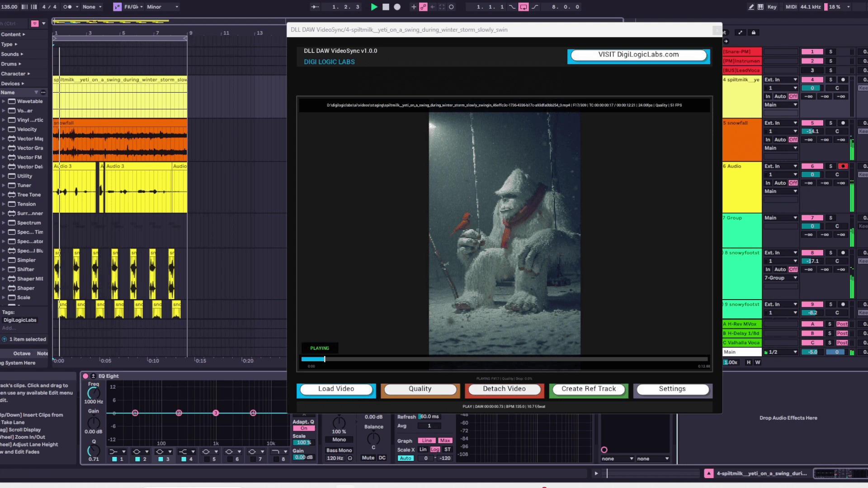Image resolution: width=868 pixels, height=488 pixels.
Task: Click the headphone audition icon near 120 Hz
Action: point(350,458)
